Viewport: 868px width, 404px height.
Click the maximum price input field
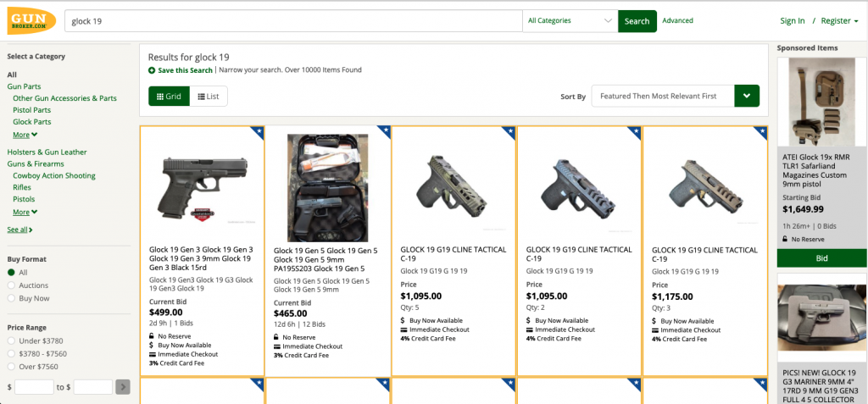[93, 387]
